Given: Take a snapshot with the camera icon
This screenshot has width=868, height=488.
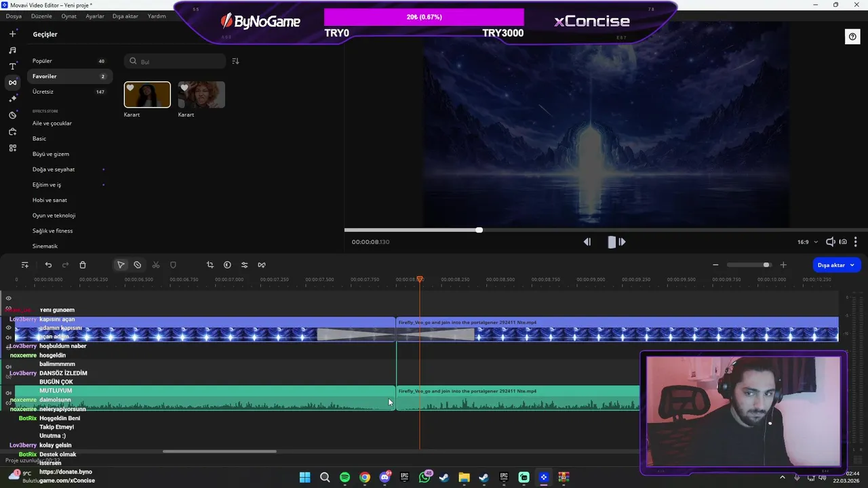Looking at the screenshot, I should (843, 242).
